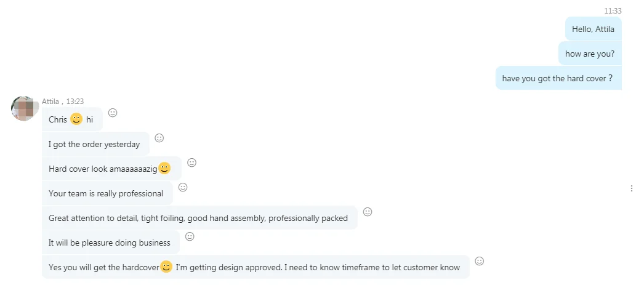Select the "I got the order yesterday" bubble
644x285 pixels.
click(x=94, y=144)
